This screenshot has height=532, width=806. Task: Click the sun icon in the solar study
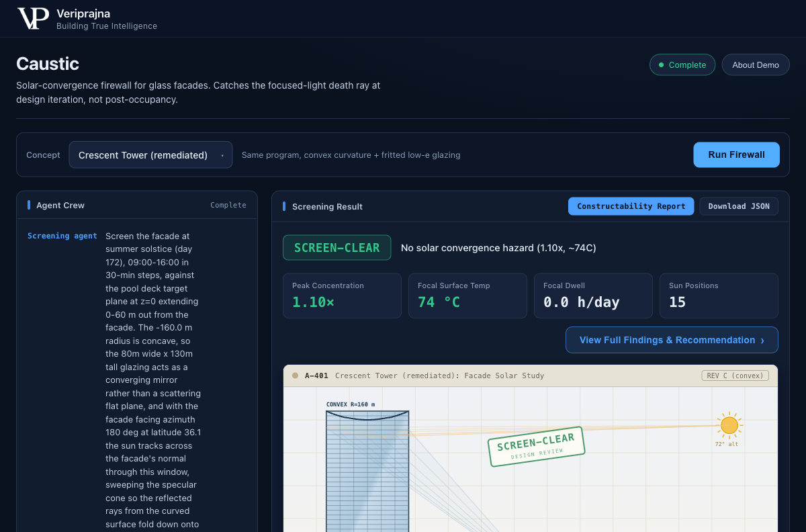pos(729,425)
